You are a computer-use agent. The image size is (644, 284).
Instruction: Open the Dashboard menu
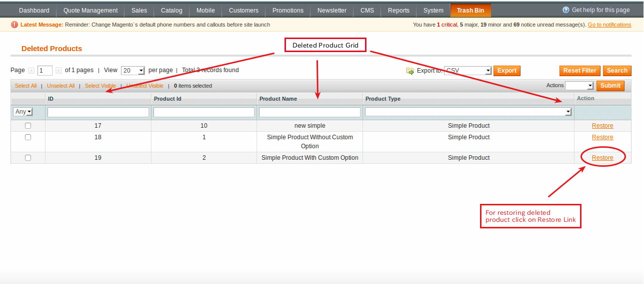pyautogui.click(x=34, y=11)
